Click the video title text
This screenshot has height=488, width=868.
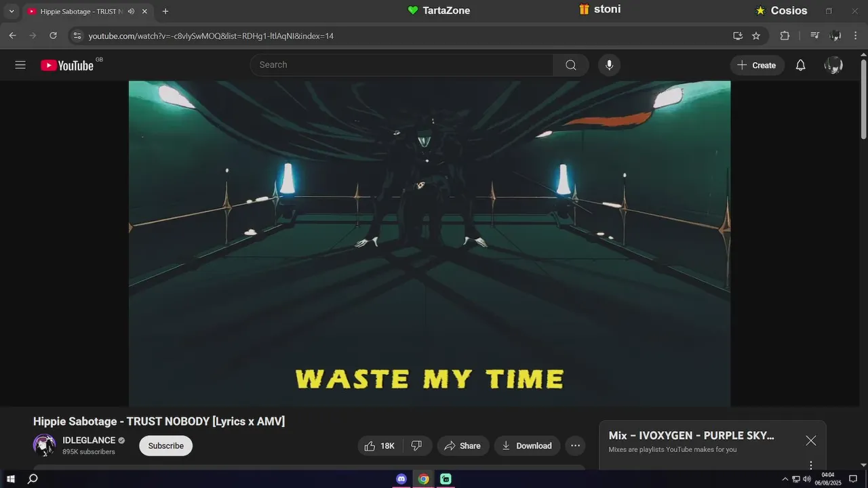pyautogui.click(x=159, y=422)
